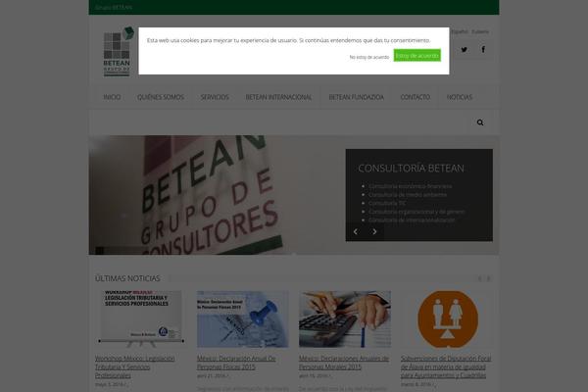The image size is (588, 392).
Task: Show previous items in Últimas Noticias
Action: tap(479, 278)
